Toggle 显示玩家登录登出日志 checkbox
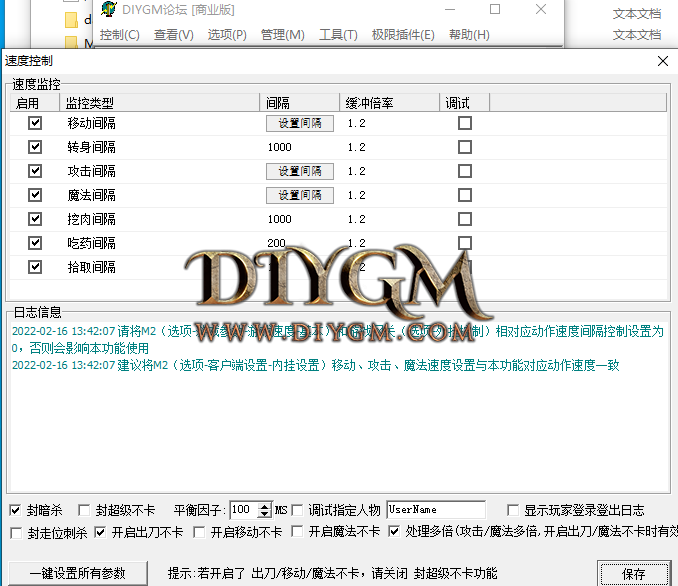The image size is (678, 586). pos(513,510)
